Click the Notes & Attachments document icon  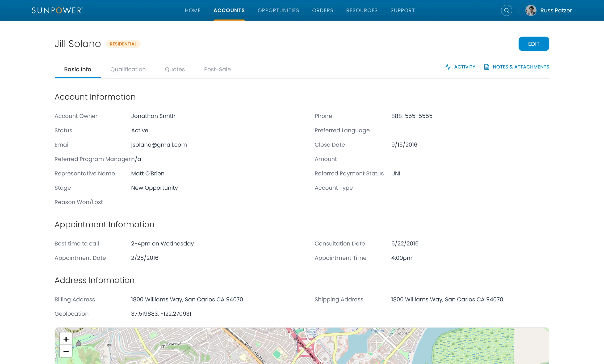click(x=487, y=67)
